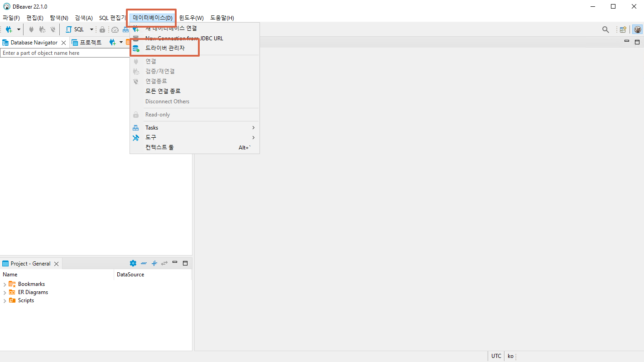
Task: Click the driver manager database icon in menu
Action: click(x=136, y=48)
